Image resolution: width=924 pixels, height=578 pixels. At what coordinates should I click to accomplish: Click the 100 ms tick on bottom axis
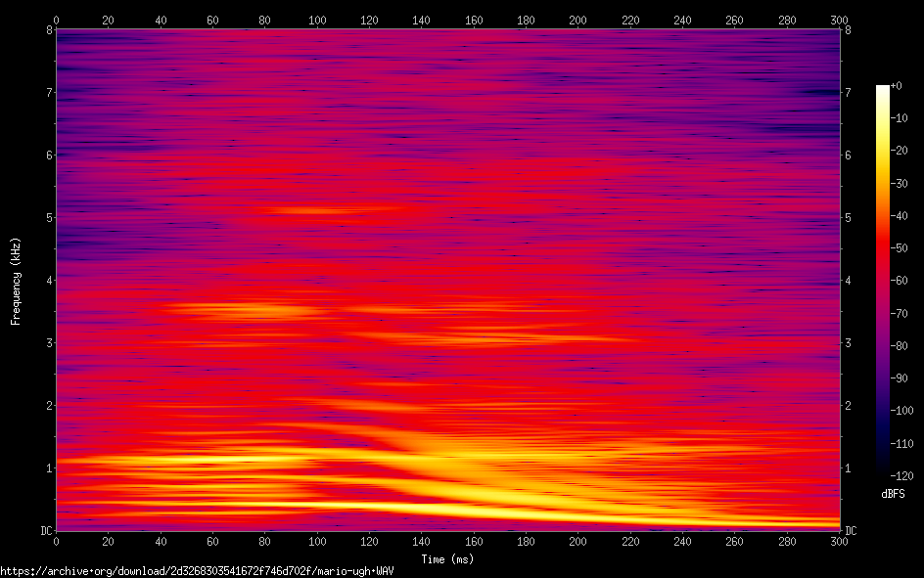[x=317, y=541]
